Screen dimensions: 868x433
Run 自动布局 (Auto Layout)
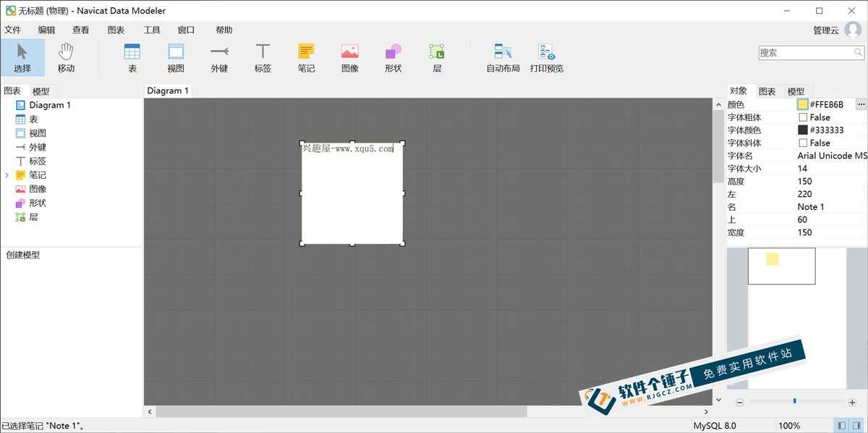coord(502,57)
